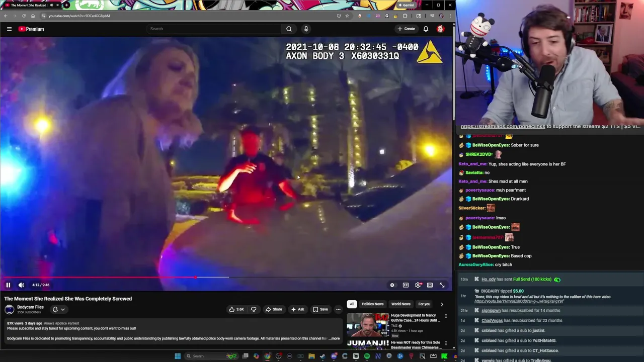Screen dimensions: 644x362
Task: Open the Bodycam Files channel name link
Action: (x=30, y=307)
